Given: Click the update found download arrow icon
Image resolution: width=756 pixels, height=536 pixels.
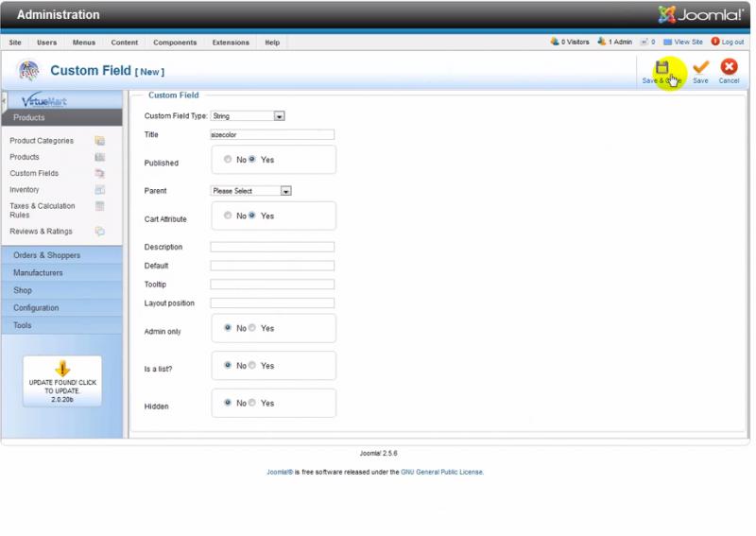Looking at the screenshot, I should (x=62, y=369).
